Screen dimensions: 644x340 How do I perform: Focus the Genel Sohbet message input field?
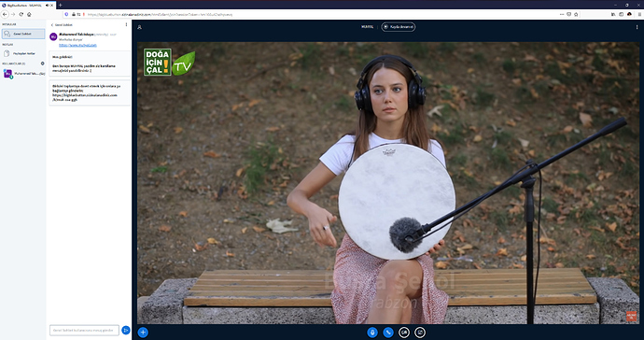[84, 330]
